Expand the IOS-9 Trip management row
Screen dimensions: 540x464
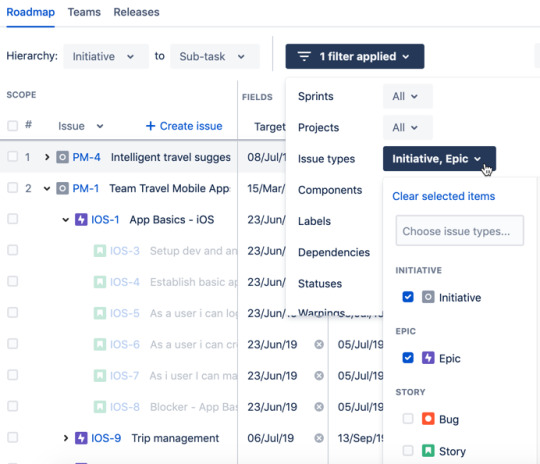[65, 438]
